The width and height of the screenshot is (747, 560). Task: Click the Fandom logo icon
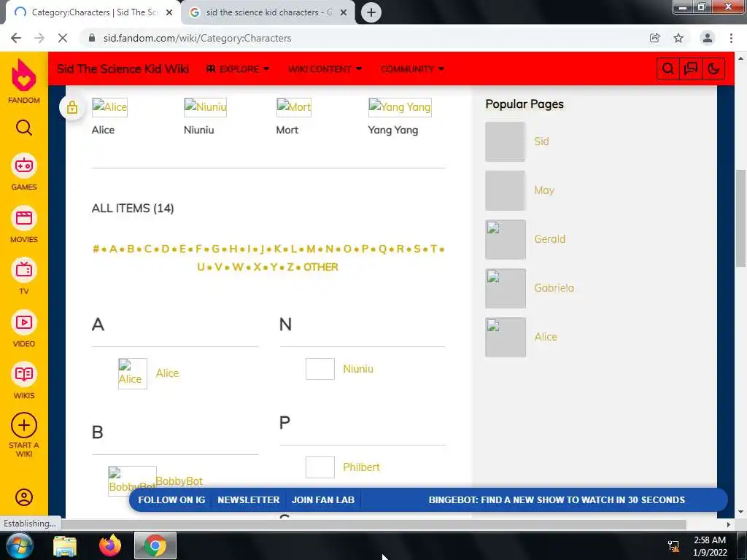click(24, 75)
